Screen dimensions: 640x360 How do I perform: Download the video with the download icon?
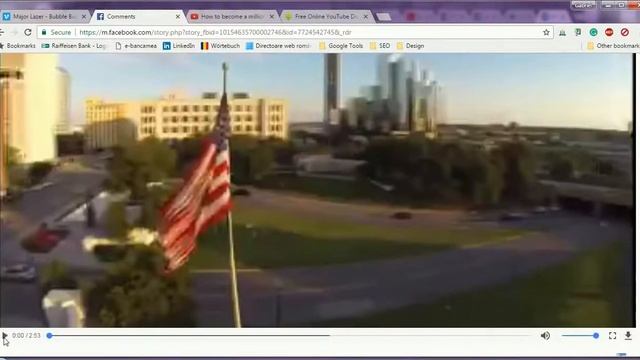click(628, 336)
